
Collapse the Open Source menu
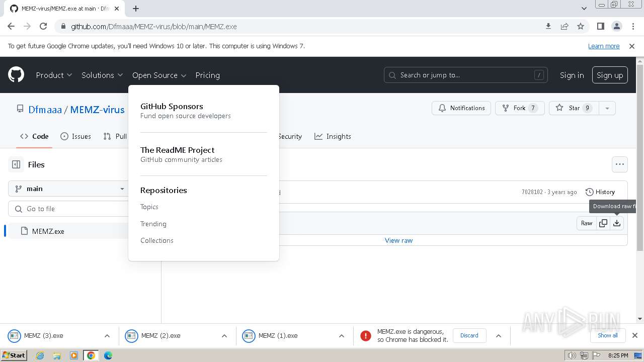[x=159, y=75]
